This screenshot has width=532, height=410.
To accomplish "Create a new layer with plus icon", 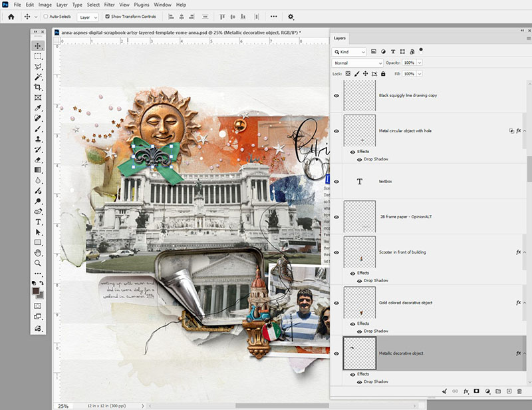I will click(509, 391).
